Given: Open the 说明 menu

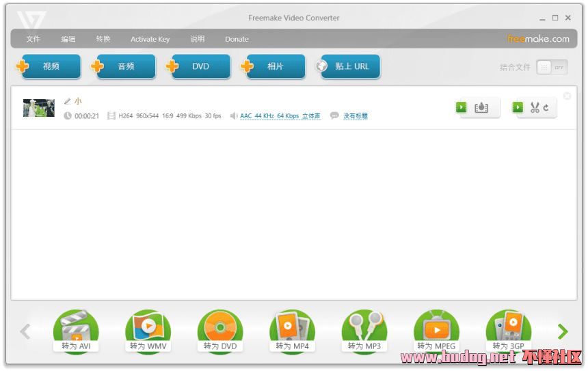Looking at the screenshot, I should pyautogui.click(x=197, y=39).
